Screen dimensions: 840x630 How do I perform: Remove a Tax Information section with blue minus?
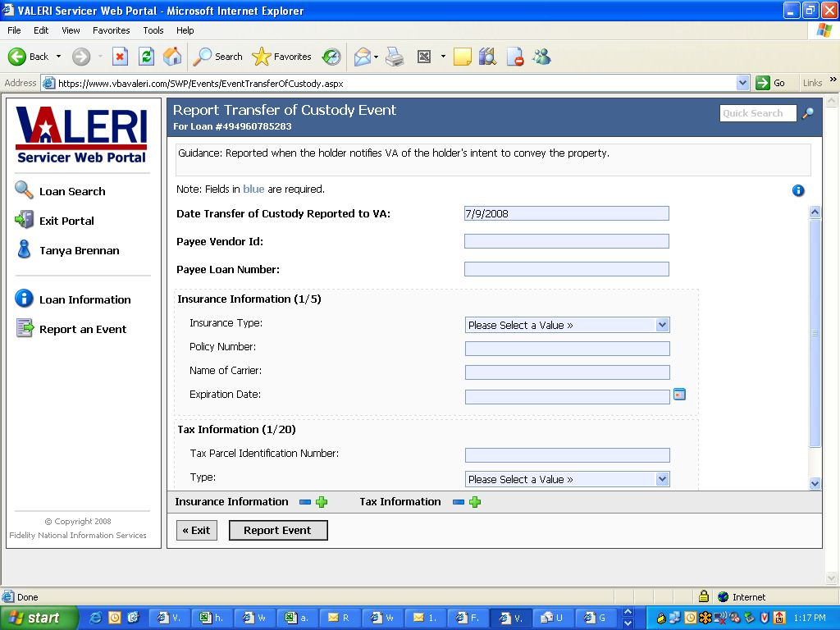(x=459, y=502)
